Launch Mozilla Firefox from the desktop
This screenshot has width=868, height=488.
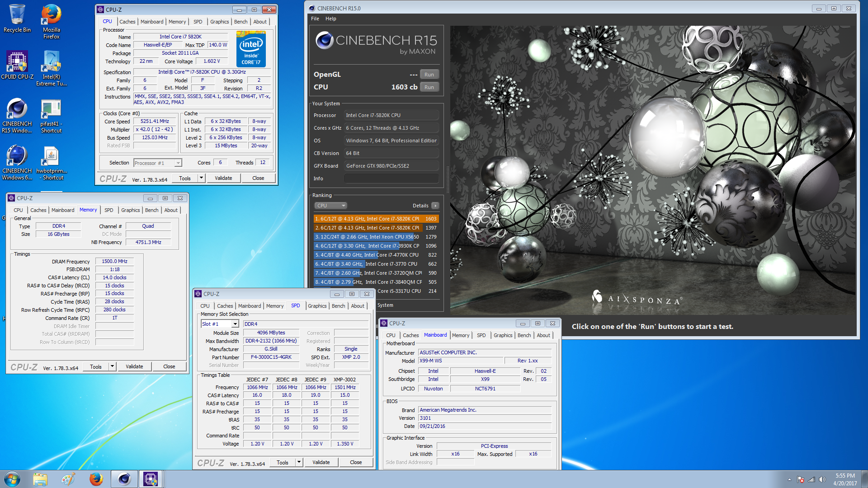[51, 21]
